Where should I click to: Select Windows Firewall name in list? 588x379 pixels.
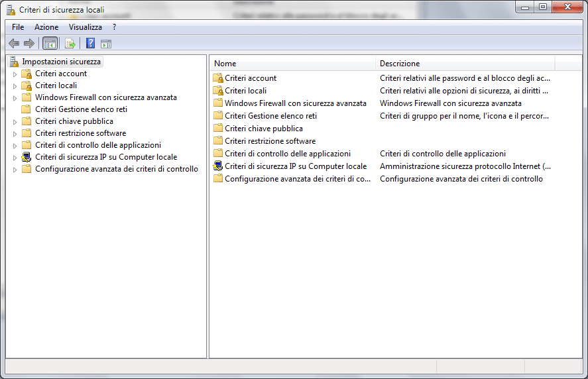pyautogui.click(x=296, y=103)
